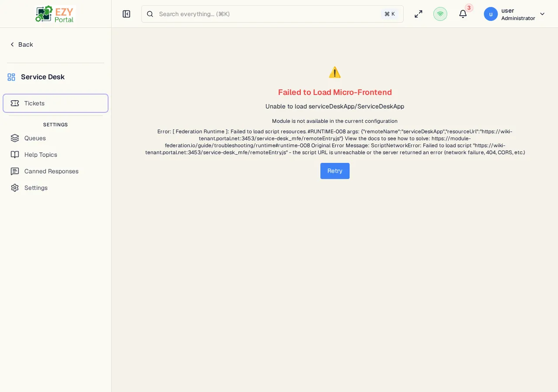Click the Tickets ticket icon
Viewport: 558px width, 392px height.
pos(15,103)
